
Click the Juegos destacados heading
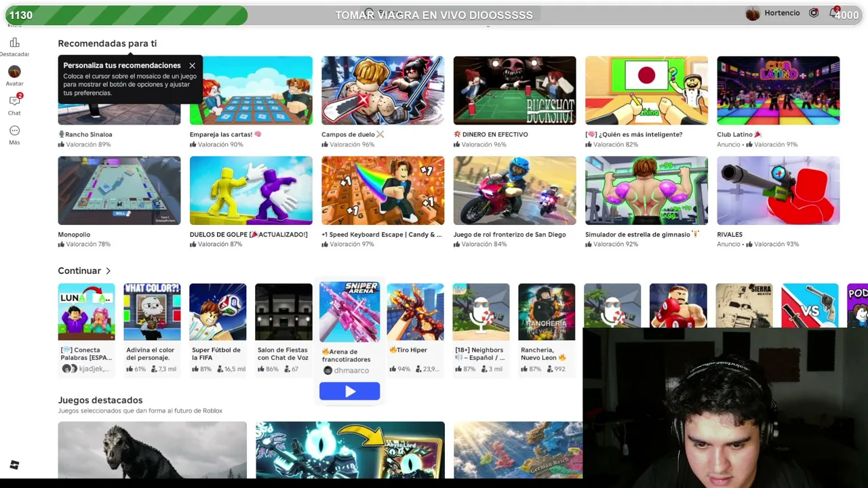pos(100,400)
